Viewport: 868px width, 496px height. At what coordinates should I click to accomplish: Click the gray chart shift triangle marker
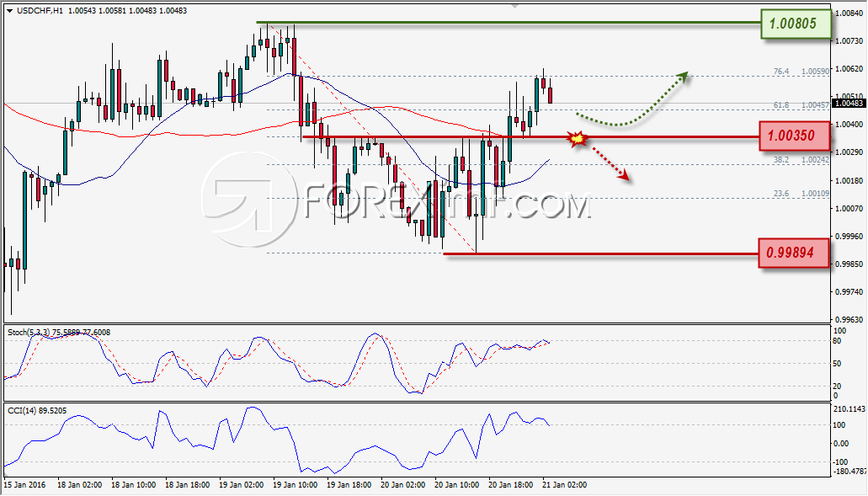(x=515, y=6)
